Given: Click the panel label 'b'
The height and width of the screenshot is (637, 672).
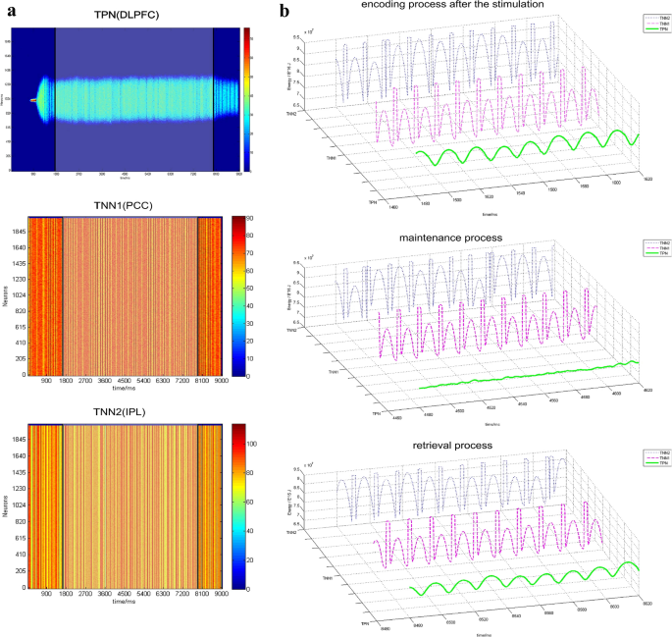Looking at the screenshot, I should click(x=284, y=10).
